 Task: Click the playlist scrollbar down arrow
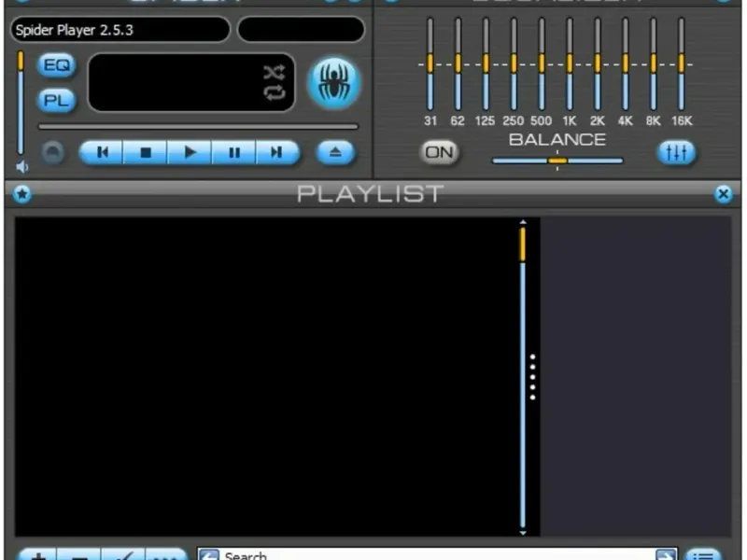tap(523, 533)
